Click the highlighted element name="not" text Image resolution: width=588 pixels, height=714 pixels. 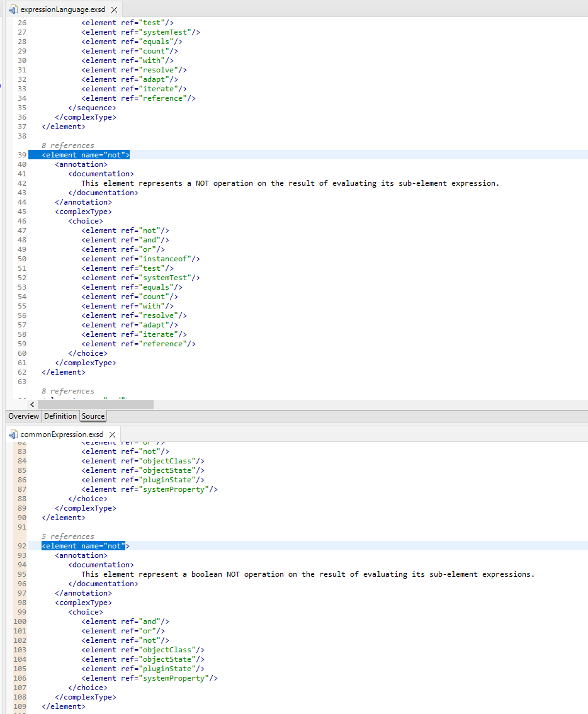[x=84, y=154]
